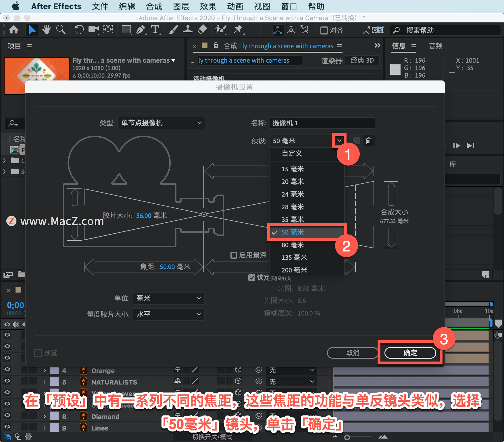
Task: Toggle the Snapping checkbox in toolbar
Action: pos(324,30)
